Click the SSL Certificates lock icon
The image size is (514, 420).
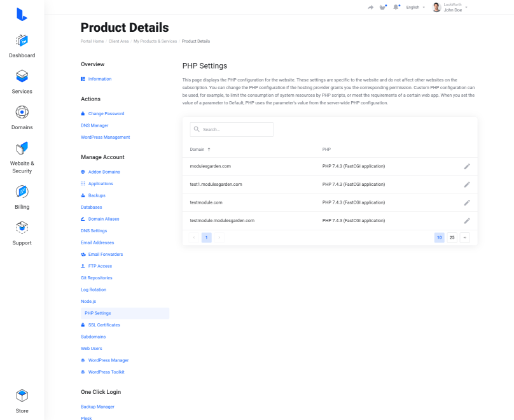click(83, 325)
